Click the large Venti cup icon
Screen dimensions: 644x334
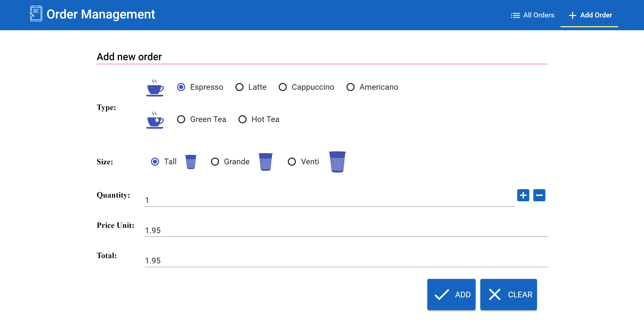(x=337, y=162)
